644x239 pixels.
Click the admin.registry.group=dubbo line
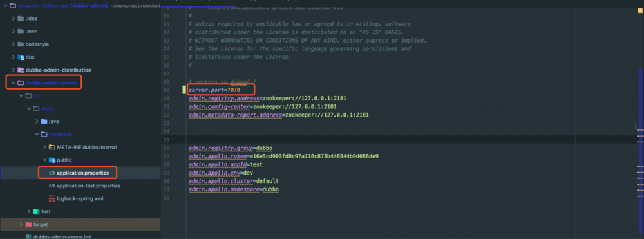click(x=230, y=148)
